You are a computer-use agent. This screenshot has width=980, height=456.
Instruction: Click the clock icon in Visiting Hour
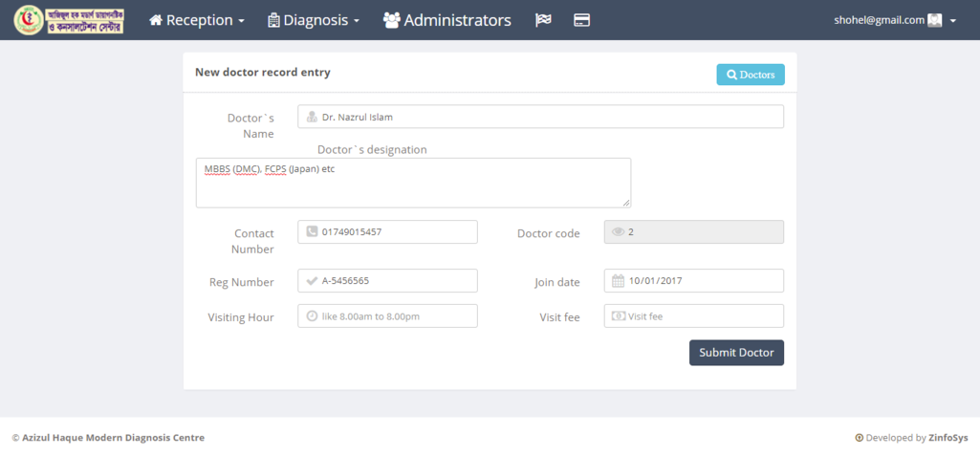(312, 316)
